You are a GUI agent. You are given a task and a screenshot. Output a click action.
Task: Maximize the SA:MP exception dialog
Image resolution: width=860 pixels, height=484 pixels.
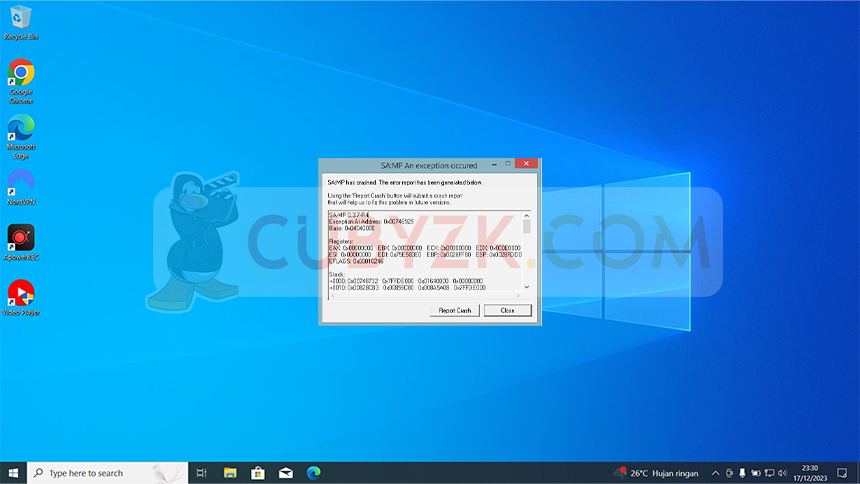tap(508, 164)
